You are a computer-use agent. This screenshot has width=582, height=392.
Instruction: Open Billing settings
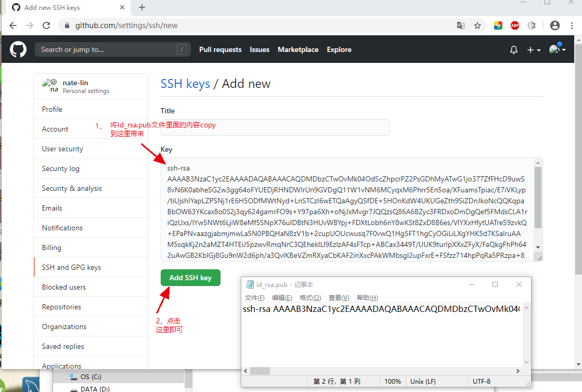tap(90, 248)
